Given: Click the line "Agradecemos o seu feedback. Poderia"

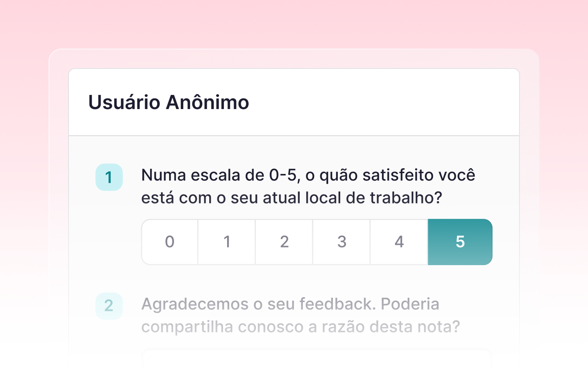Looking at the screenshot, I should click(x=290, y=304).
